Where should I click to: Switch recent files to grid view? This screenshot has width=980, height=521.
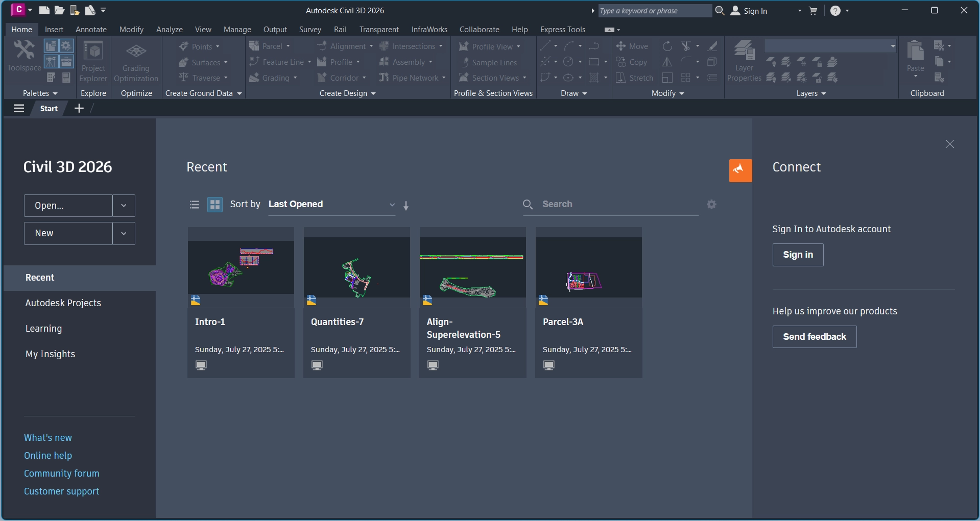coord(215,205)
